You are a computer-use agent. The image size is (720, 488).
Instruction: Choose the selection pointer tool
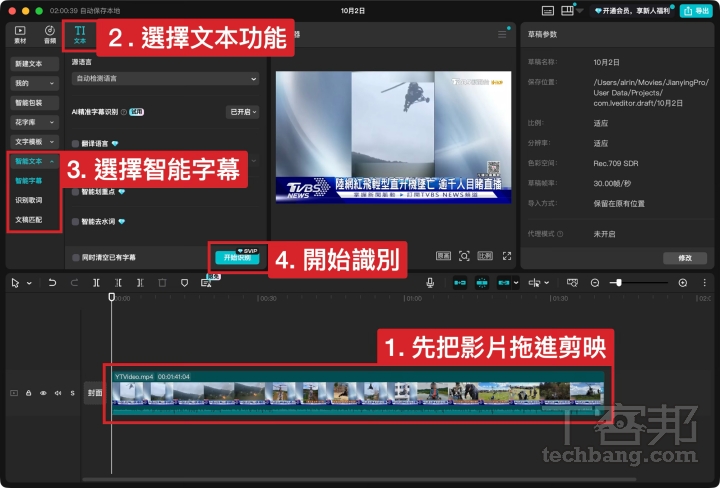click(15, 283)
